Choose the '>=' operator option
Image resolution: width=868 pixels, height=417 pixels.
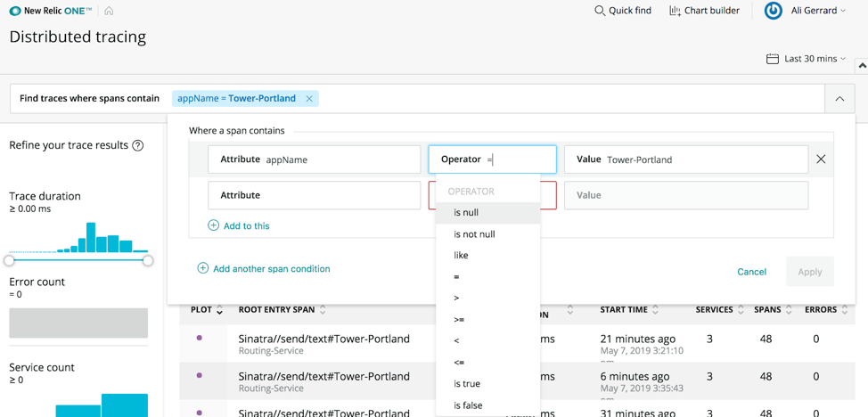(487, 320)
